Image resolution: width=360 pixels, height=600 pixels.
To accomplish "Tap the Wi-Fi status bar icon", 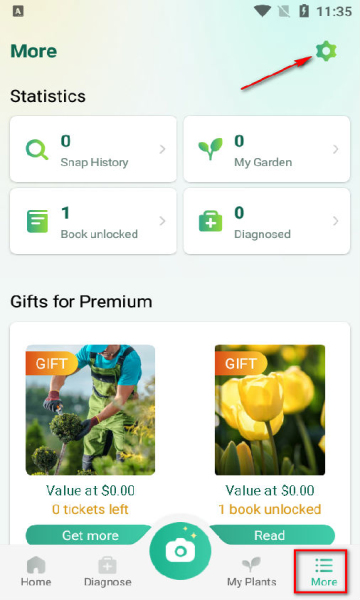I will (x=262, y=11).
